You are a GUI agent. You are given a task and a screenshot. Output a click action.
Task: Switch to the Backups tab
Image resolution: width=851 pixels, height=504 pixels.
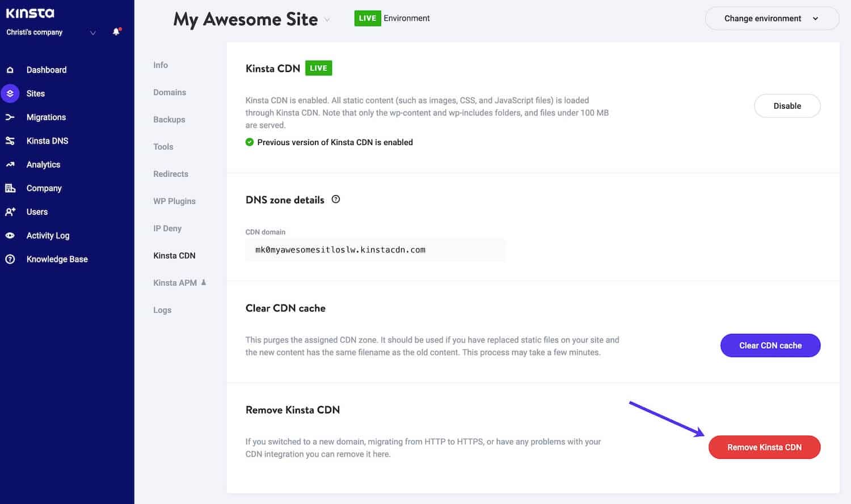click(169, 120)
